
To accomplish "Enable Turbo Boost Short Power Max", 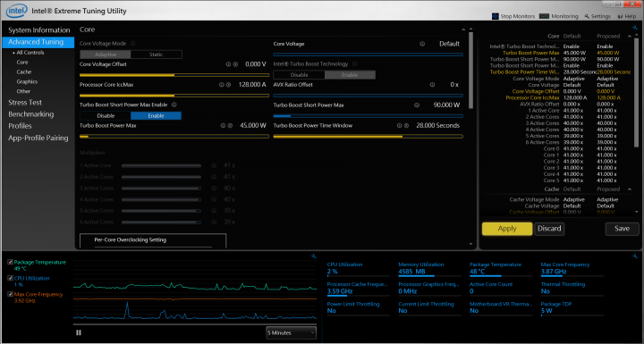I will click(156, 116).
